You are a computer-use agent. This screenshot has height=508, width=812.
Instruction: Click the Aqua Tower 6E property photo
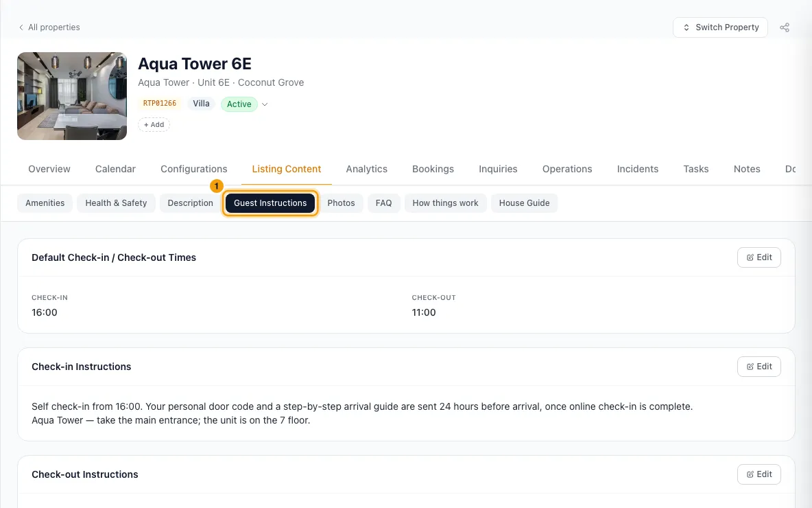[72, 96]
